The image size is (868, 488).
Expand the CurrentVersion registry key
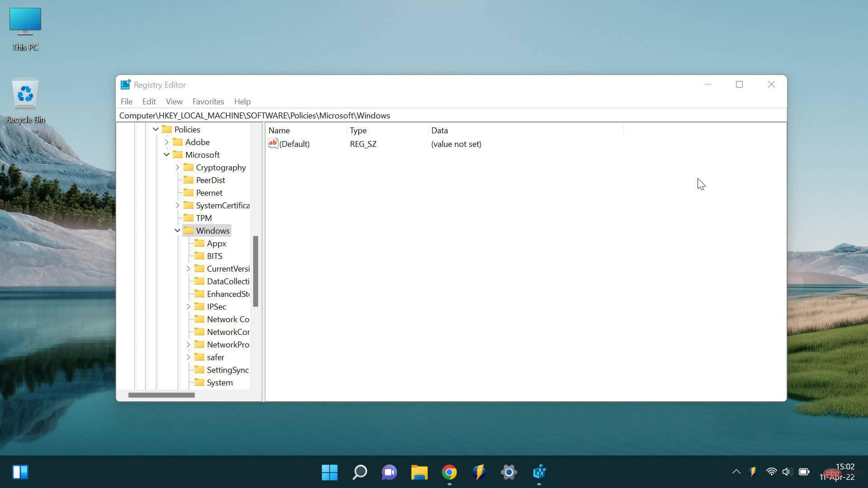tap(189, 268)
